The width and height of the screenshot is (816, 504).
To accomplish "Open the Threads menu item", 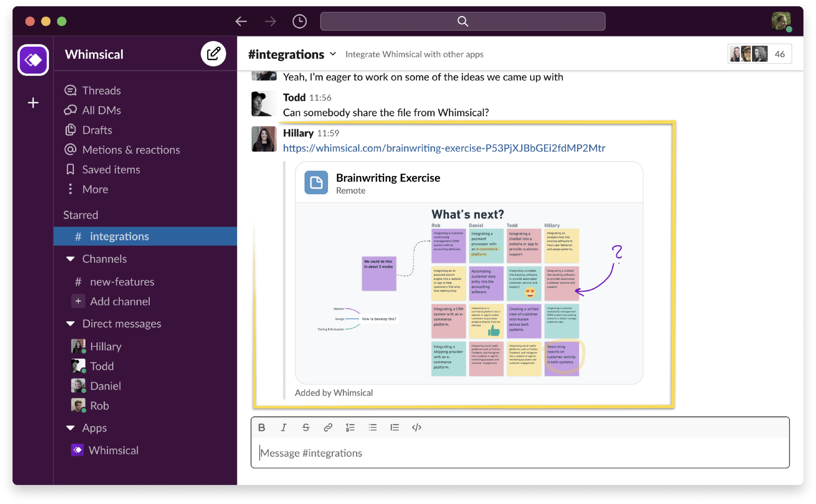I will click(x=101, y=90).
